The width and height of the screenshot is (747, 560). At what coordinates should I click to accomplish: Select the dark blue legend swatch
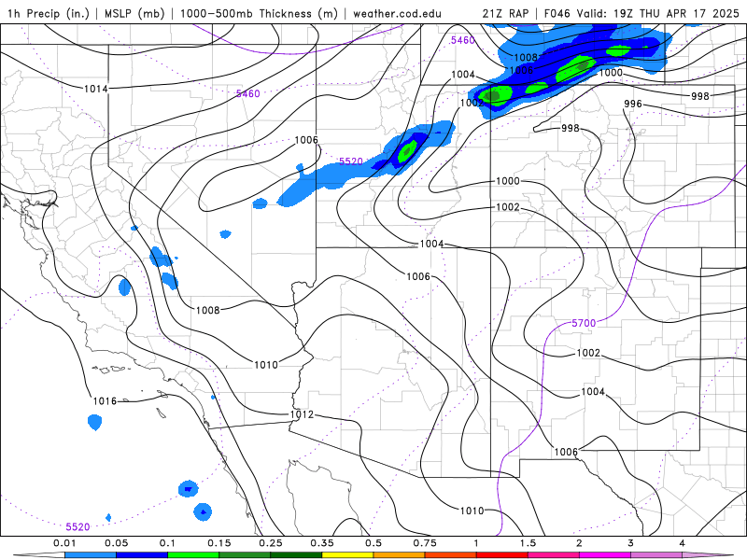pos(142,555)
